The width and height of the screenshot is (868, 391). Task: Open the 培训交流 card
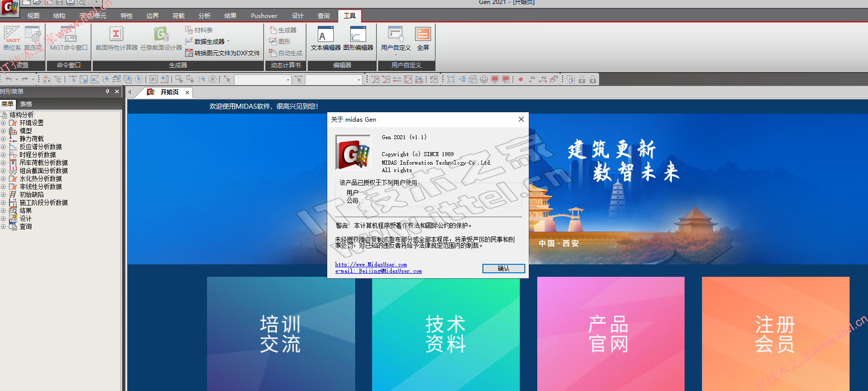click(x=281, y=334)
